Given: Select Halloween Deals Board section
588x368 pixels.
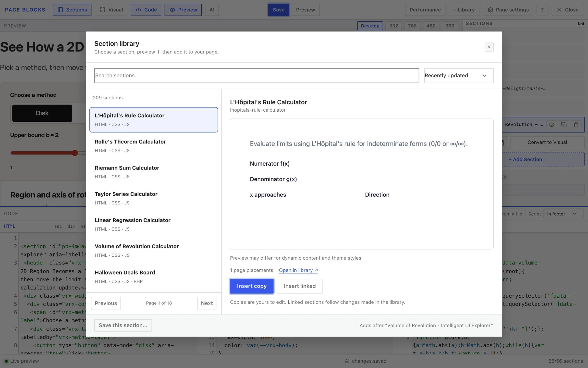Looking at the screenshot, I should tap(154, 277).
